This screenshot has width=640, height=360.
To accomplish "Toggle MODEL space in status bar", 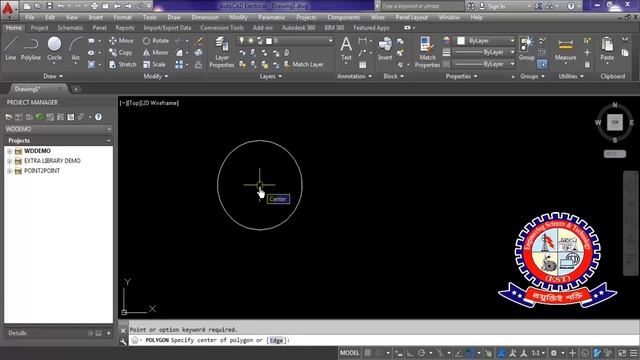I will tap(349, 353).
